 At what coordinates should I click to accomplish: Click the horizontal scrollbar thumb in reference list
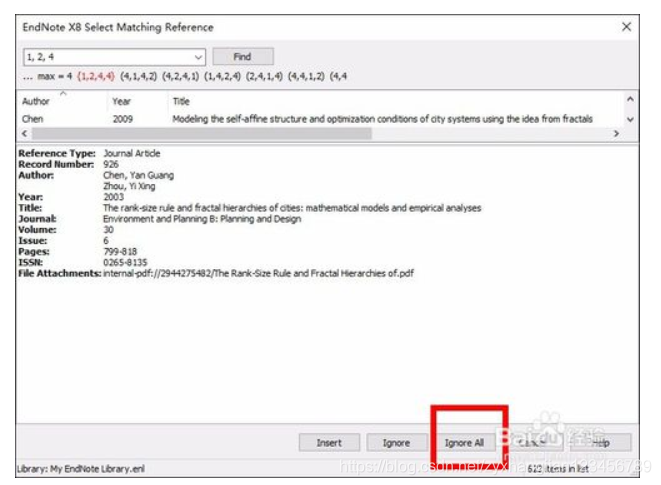point(202,134)
